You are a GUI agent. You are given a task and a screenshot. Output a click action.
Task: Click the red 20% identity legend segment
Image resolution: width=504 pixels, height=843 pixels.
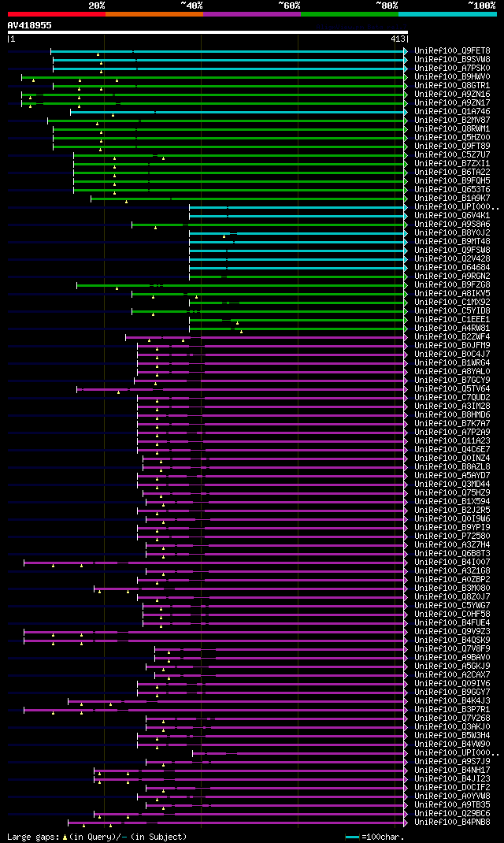tap(57, 13)
